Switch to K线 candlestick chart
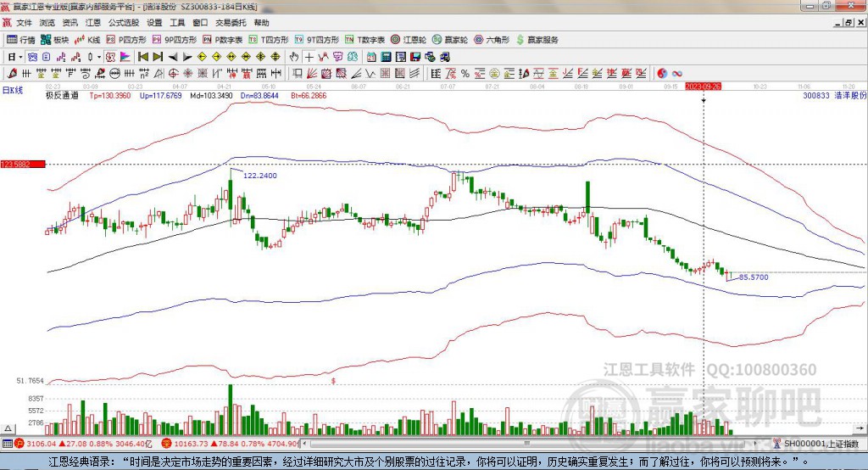Viewport: 868px width, 470px height. pos(87,40)
